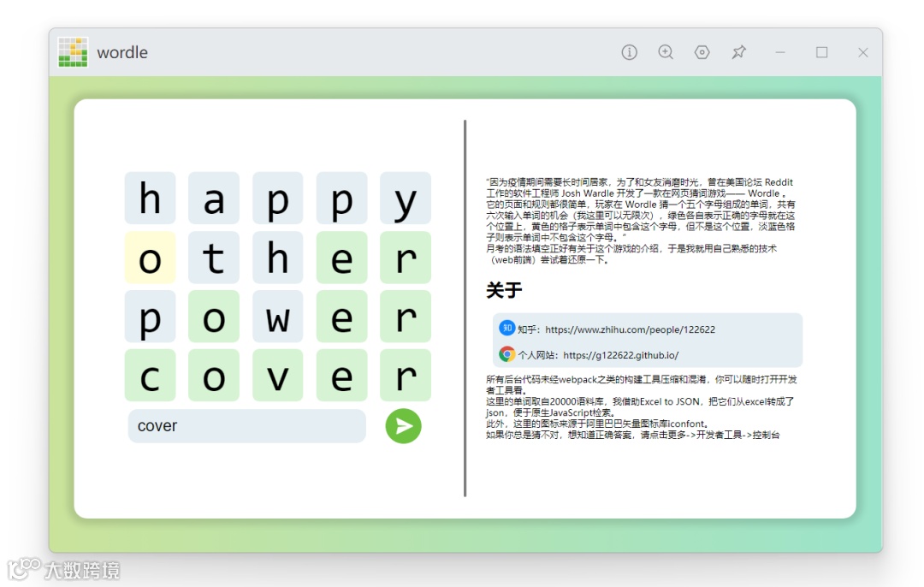Click the 'h' tile in happy row
This screenshot has width=924, height=587.
[x=151, y=198]
